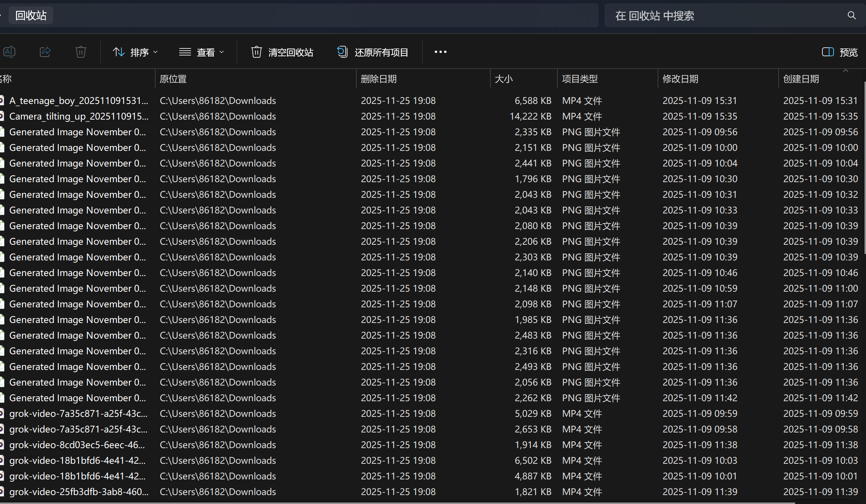Click 还原所有项目 button
This screenshot has width=866, height=504.
[381, 52]
